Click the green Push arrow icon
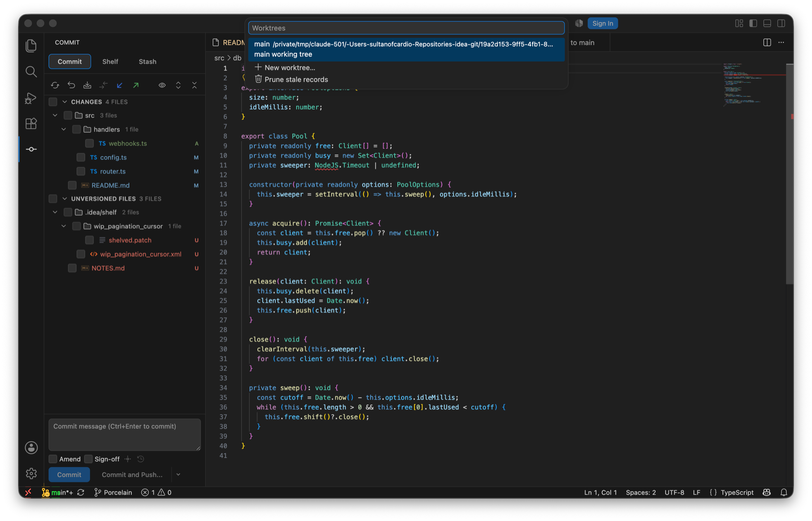812x521 pixels. (136, 85)
